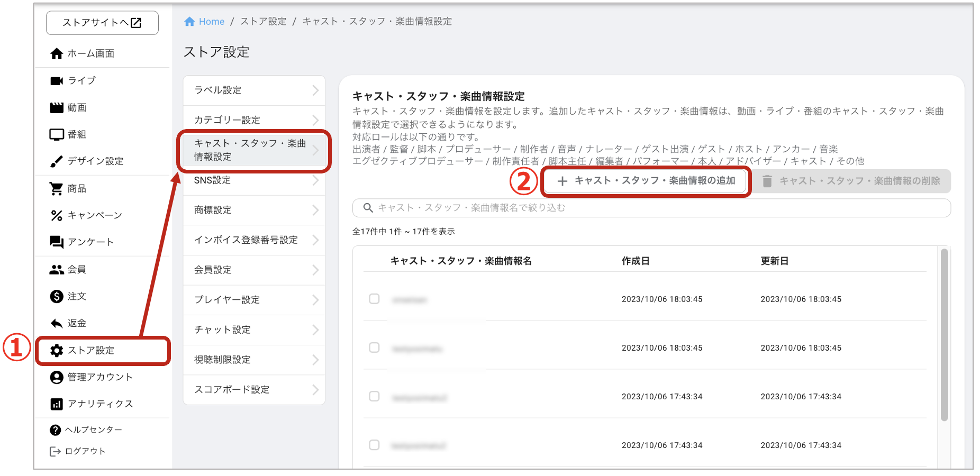Expand プレイヤー設定 chevron arrow
The image size is (980, 476).
pyautogui.click(x=315, y=300)
